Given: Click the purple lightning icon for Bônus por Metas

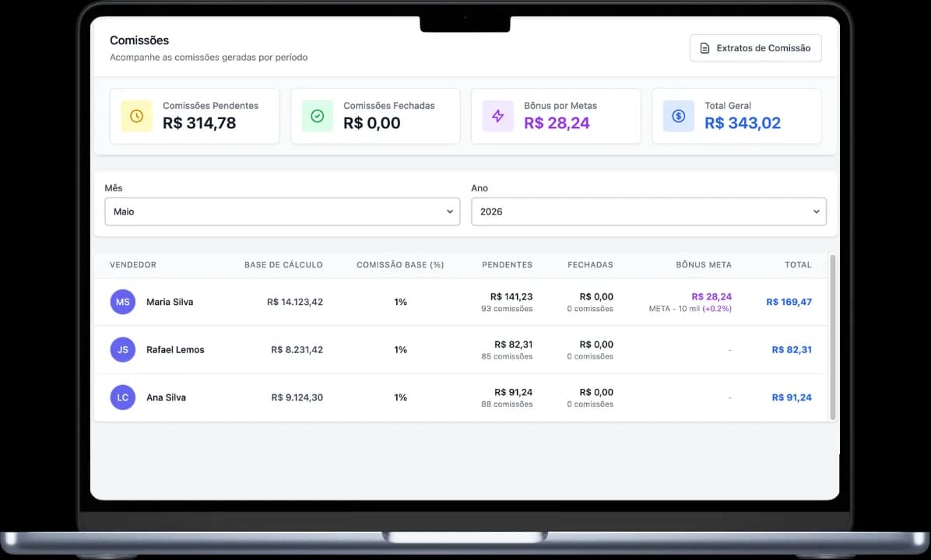Looking at the screenshot, I should 497,116.
